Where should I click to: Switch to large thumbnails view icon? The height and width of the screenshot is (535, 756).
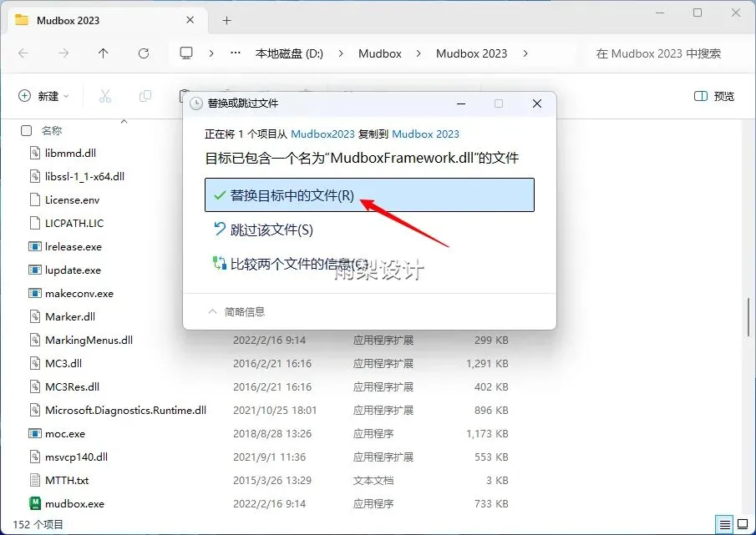[x=743, y=524]
